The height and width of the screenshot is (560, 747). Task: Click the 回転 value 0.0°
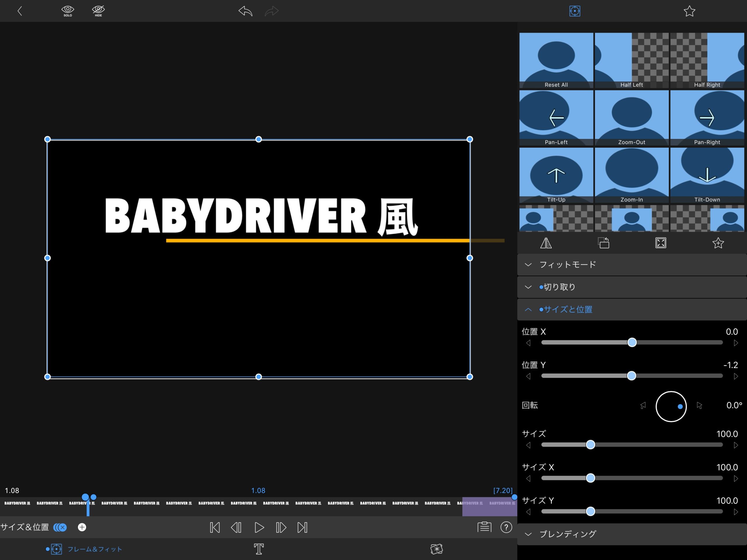734,405
